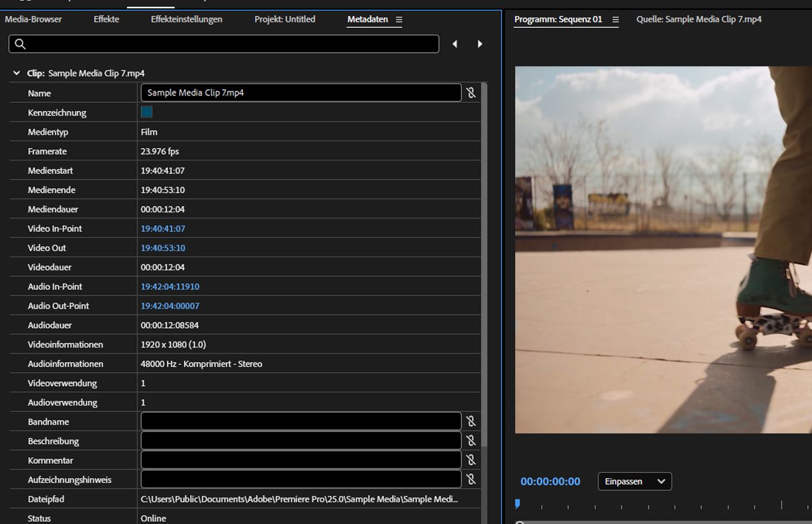The height and width of the screenshot is (524, 812).
Task: Click the program monitor timecode 00:00:00:00
Action: 550,481
